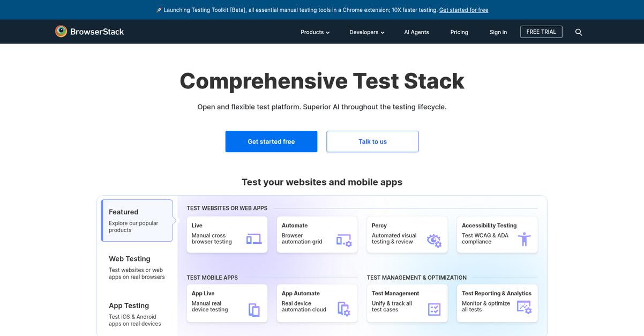Click 'Manual real device testing' text

(x=209, y=307)
